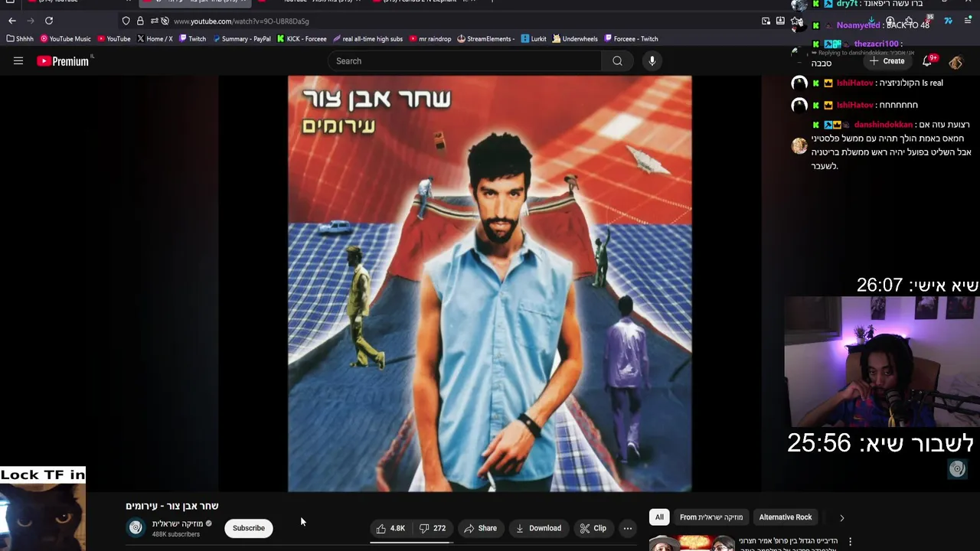
Task: Focus the YouTube Search field
Action: (x=465, y=61)
